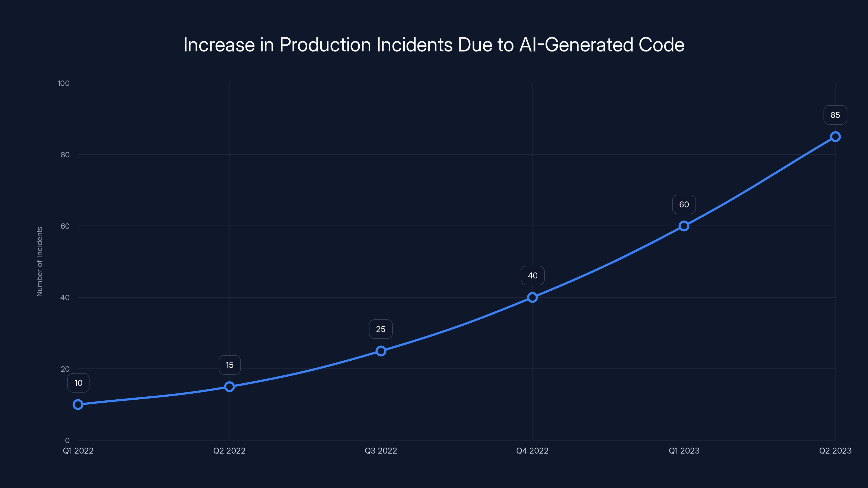Click the "Q1 2022" x-axis label

(78, 451)
